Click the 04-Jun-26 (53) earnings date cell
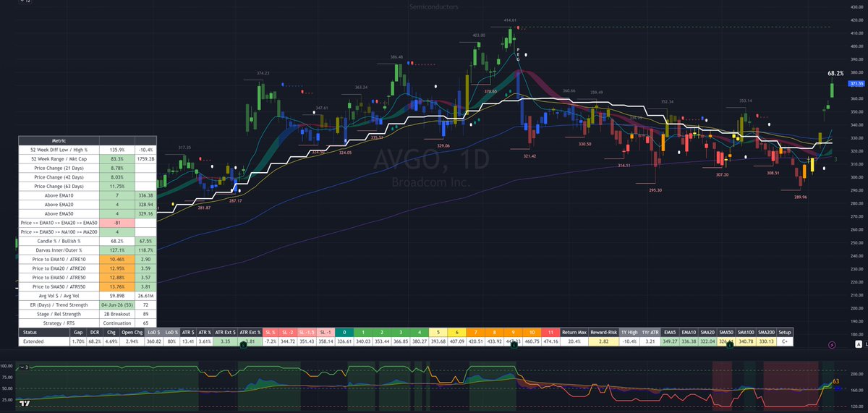 coord(117,305)
